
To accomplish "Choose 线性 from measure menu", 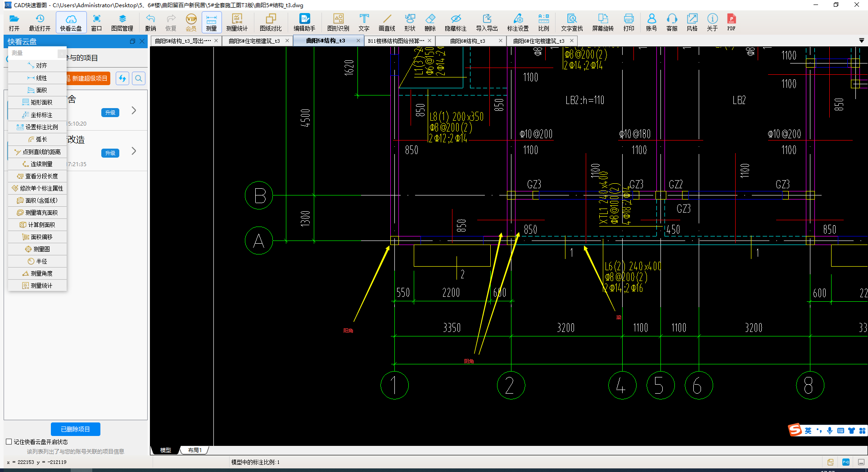I will coord(37,78).
